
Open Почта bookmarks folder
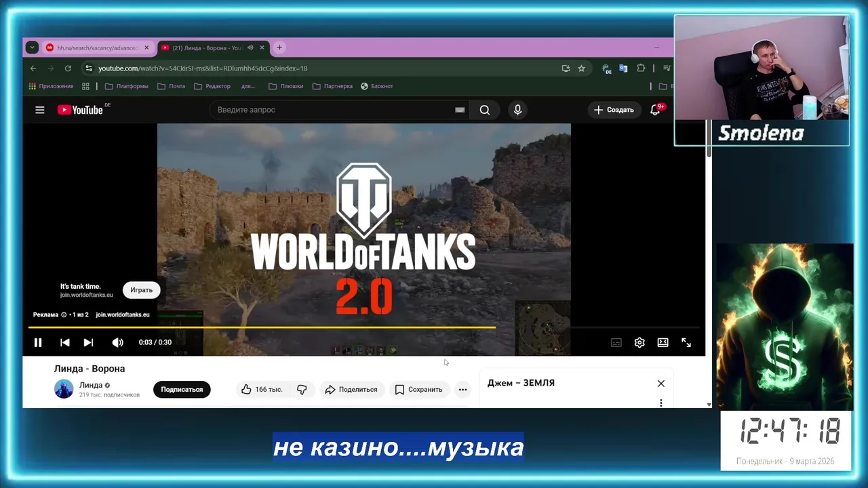pyautogui.click(x=171, y=86)
